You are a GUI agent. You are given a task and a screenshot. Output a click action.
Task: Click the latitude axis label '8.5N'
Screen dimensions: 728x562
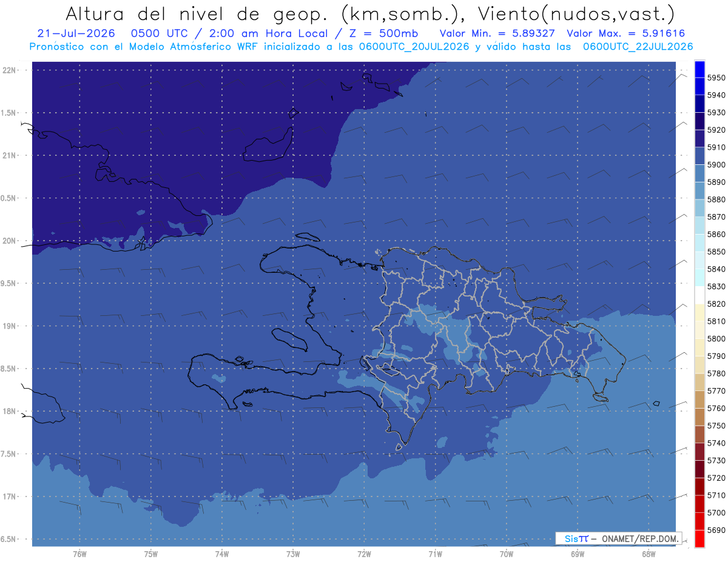click(9, 369)
